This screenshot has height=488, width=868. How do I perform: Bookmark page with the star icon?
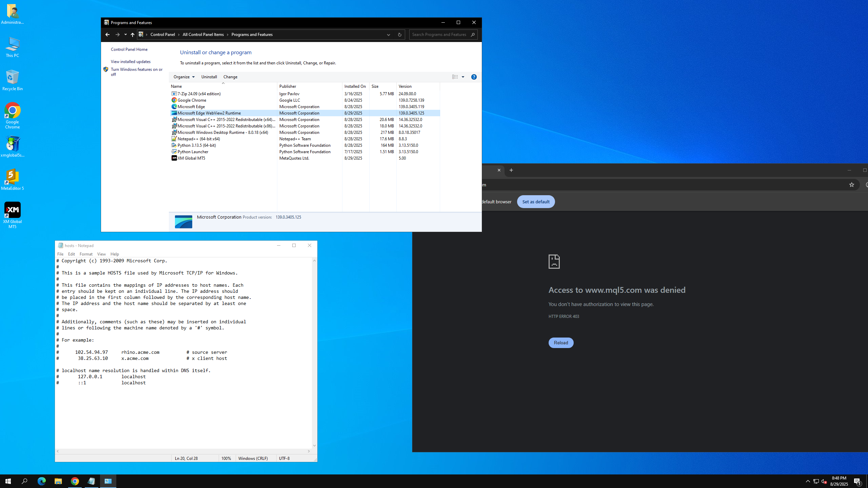(x=851, y=185)
